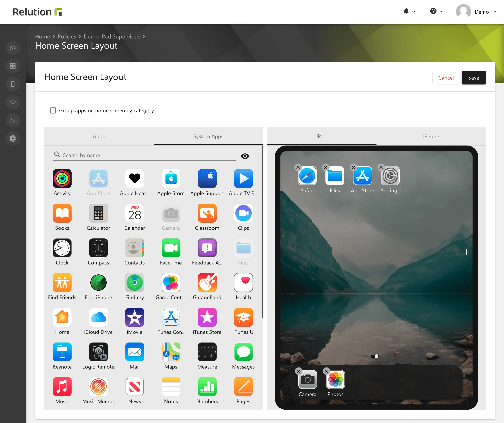Viewport: 504px width, 423px height.
Task: Open the Demo user account menu
Action: [x=476, y=12]
